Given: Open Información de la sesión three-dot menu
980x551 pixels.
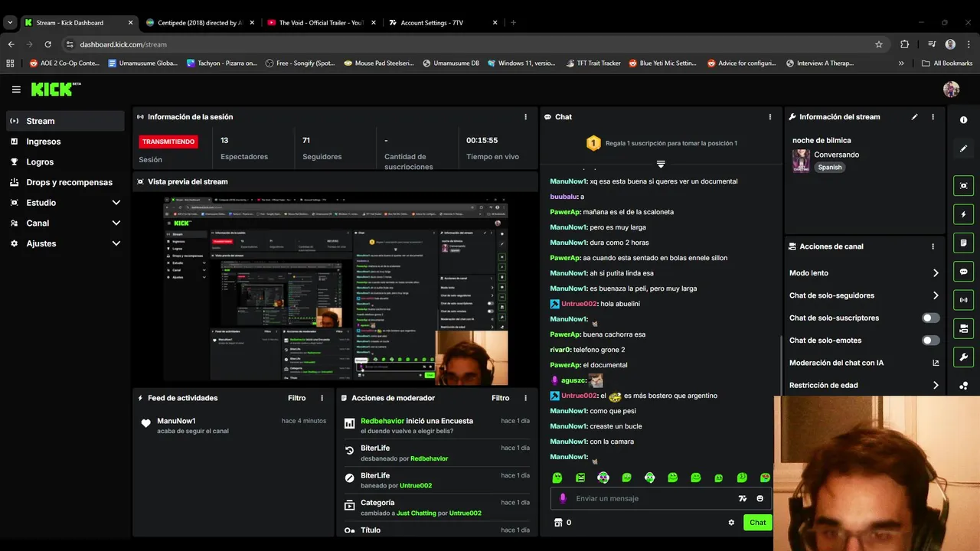Looking at the screenshot, I should (525, 117).
